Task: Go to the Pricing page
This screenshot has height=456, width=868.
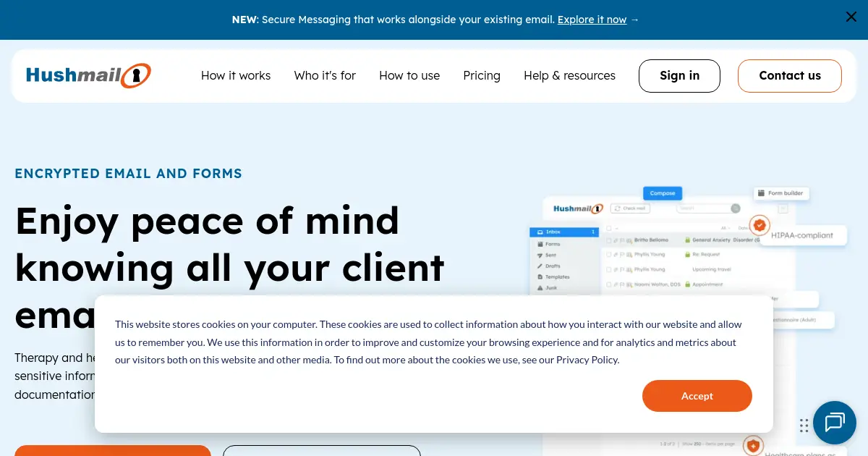Action: coord(482,75)
